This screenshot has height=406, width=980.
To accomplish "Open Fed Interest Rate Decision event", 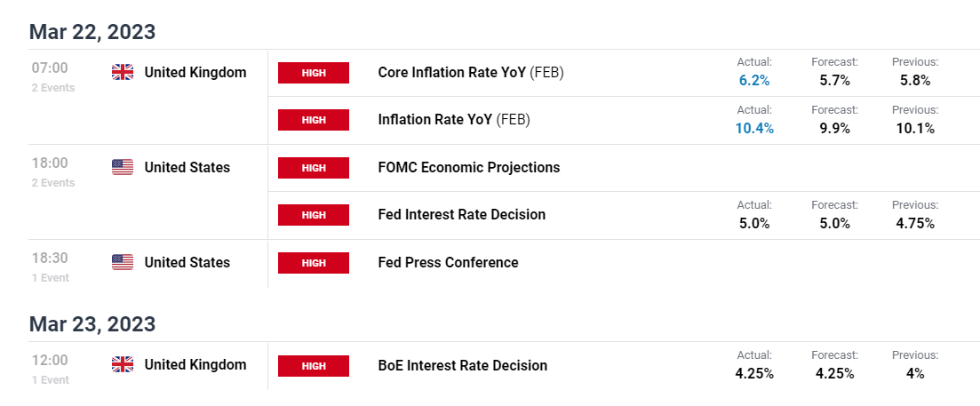I will coord(462,215).
